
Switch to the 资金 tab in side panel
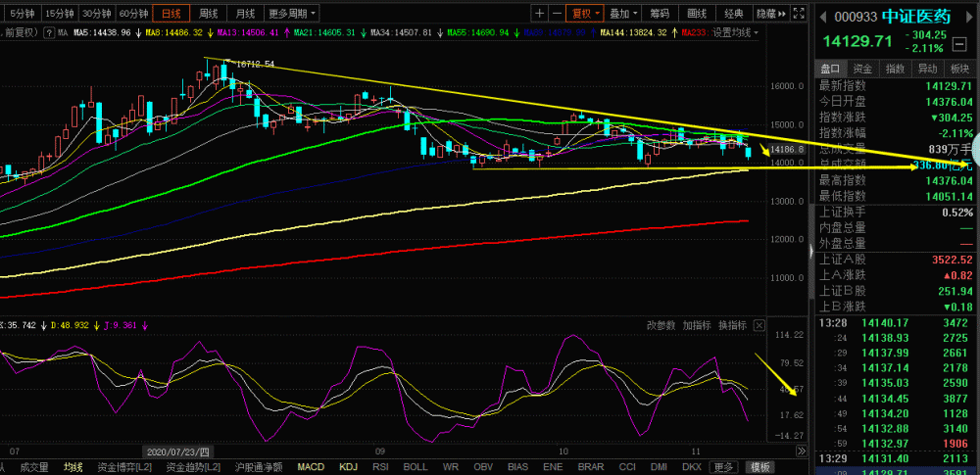(863, 69)
